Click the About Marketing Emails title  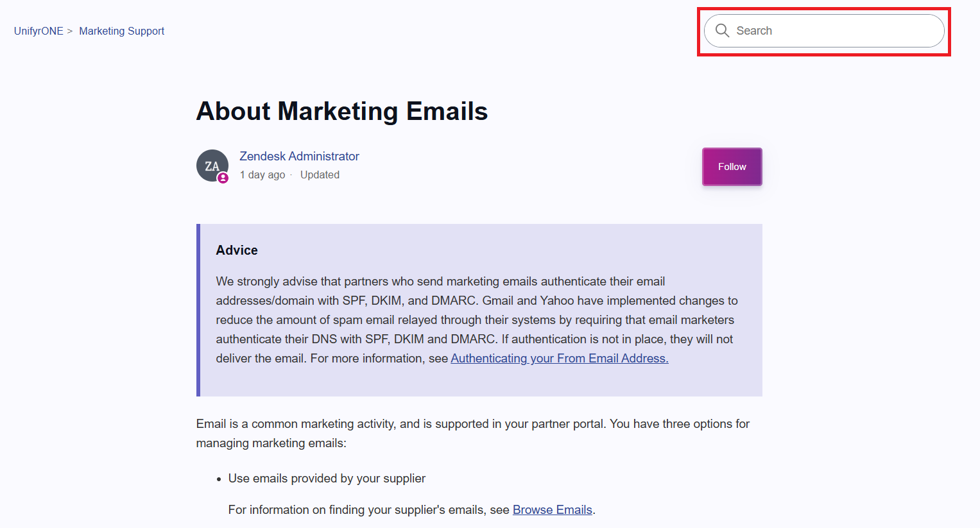(341, 111)
